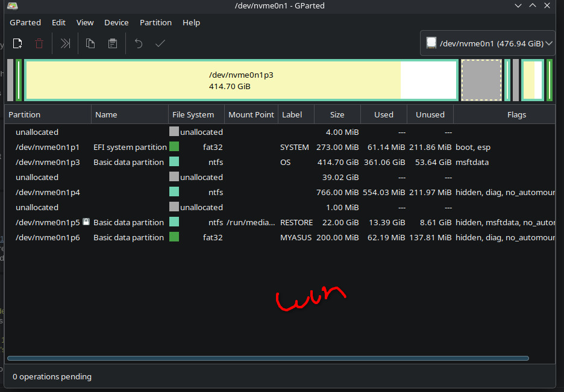564x392 pixels.
Task: Click the GParted app icon in title bar
Action: pyautogui.click(x=13, y=6)
